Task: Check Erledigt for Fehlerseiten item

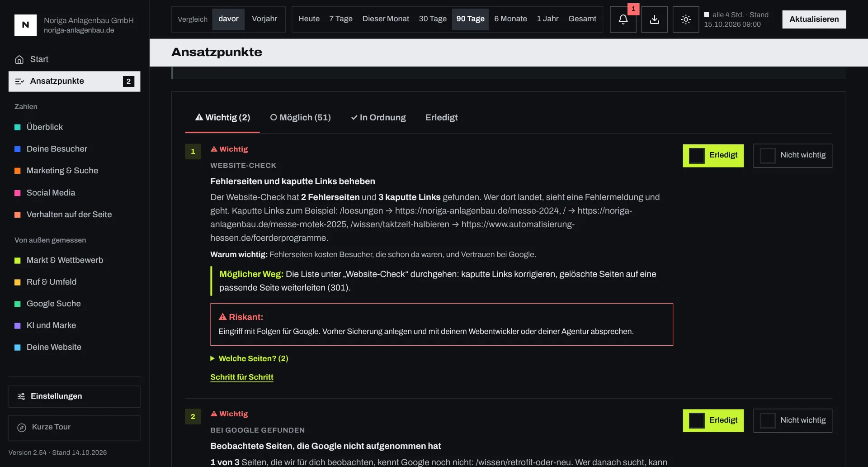Action: click(697, 156)
